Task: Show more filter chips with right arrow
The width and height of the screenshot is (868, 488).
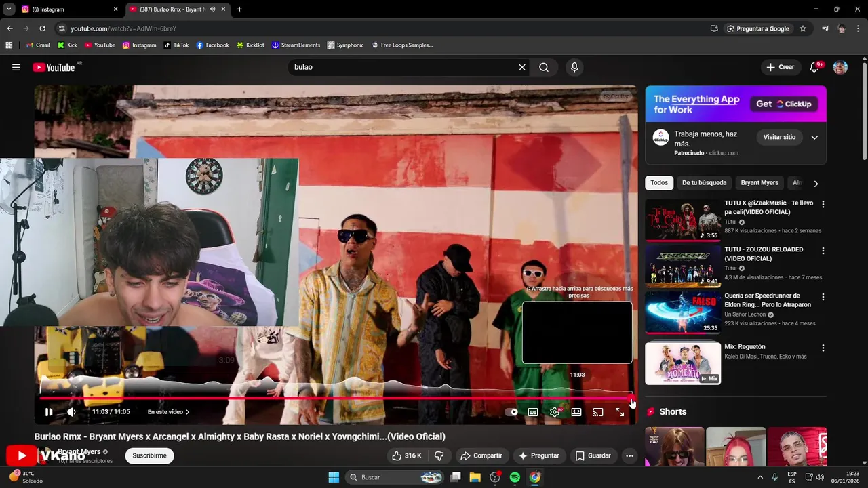Action: [x=816, y=183]
